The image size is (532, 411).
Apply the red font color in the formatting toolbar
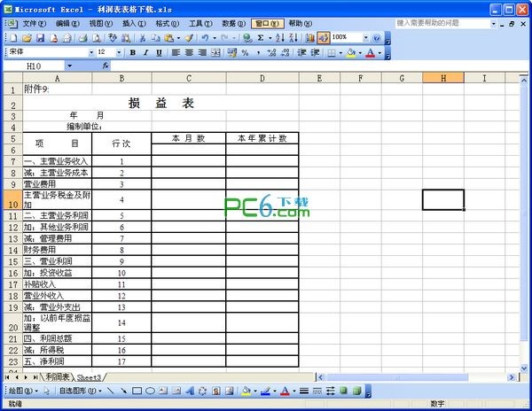tap(371, 53)
